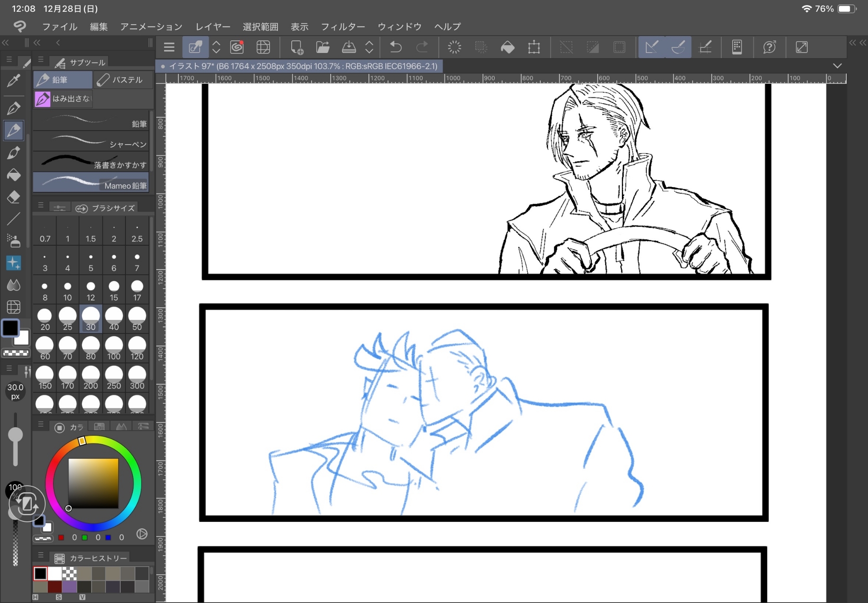The image size is (868, 603).
Task: Open the レイヤー menu
Action: point(213,26)
